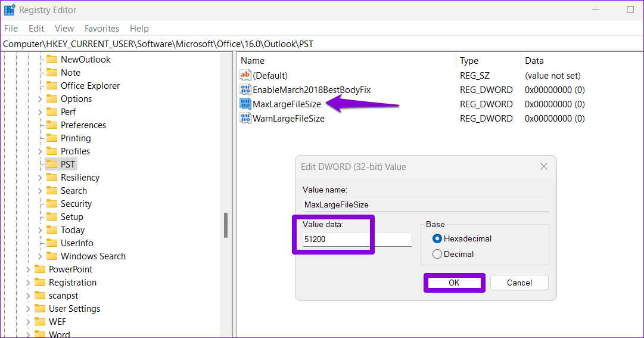Click the Printing folder icon
Viewport: 644px width, 338px height.
[52, 138]
